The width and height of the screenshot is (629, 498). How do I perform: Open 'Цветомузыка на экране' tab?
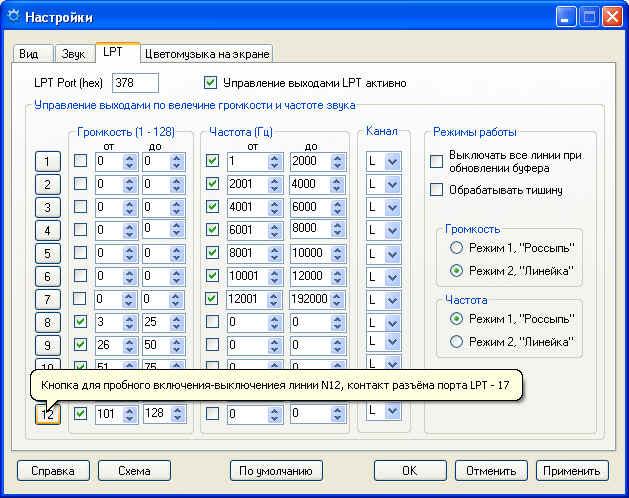(x=207, y=54)
